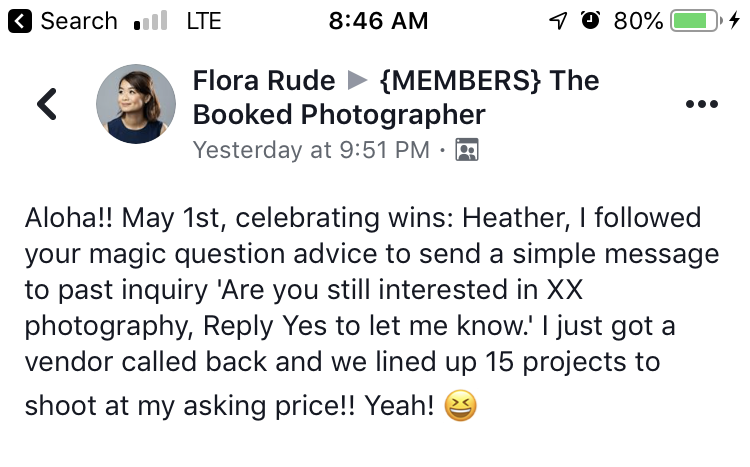Screen dimensions: 750x467
Task: Tap the triangle arrow between name and group
Action: coord(357,80)
